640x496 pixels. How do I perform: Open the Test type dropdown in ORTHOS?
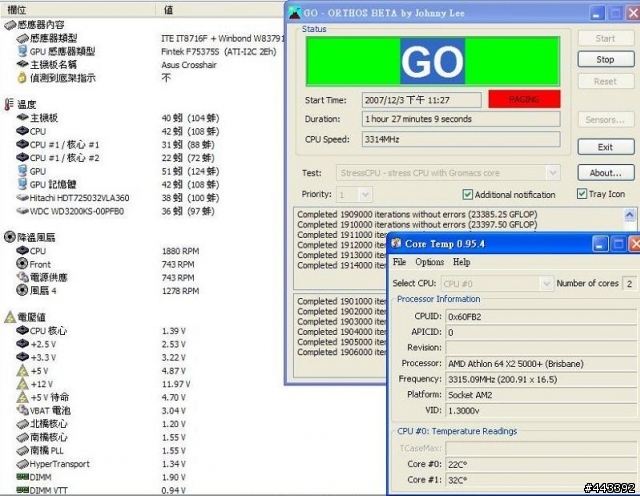pos(553,173)
